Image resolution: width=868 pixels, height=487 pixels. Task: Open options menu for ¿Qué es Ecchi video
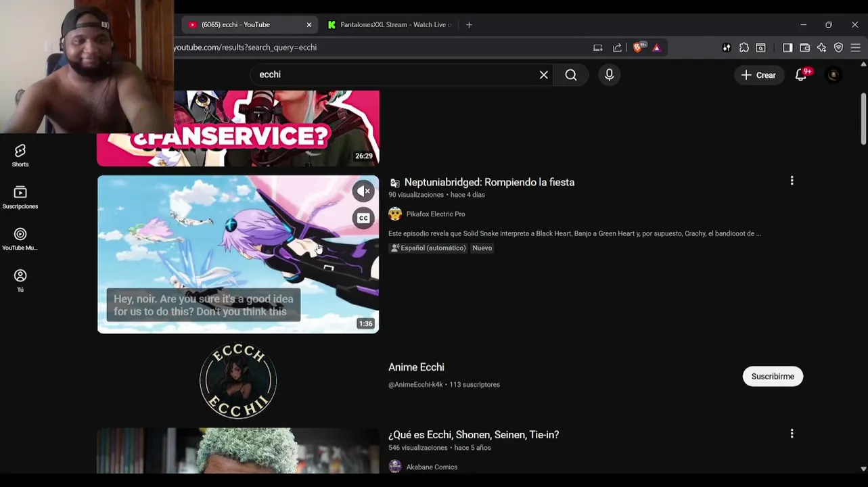click(x=792, y=434)
